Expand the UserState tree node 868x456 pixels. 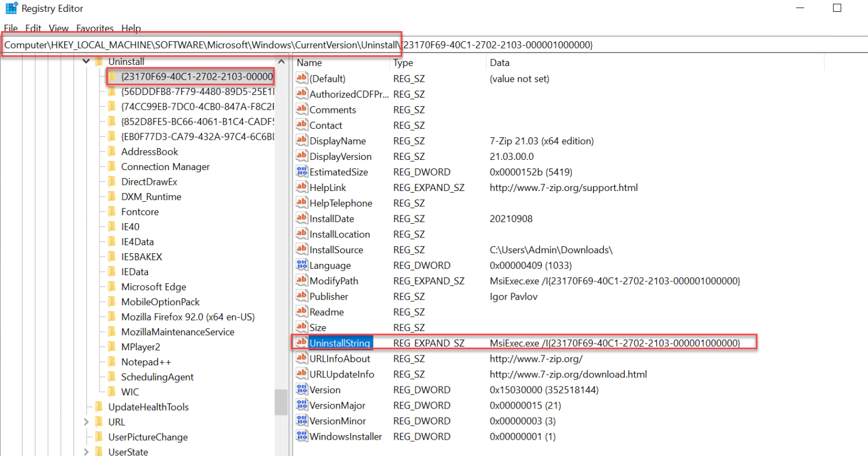[85, 451]
